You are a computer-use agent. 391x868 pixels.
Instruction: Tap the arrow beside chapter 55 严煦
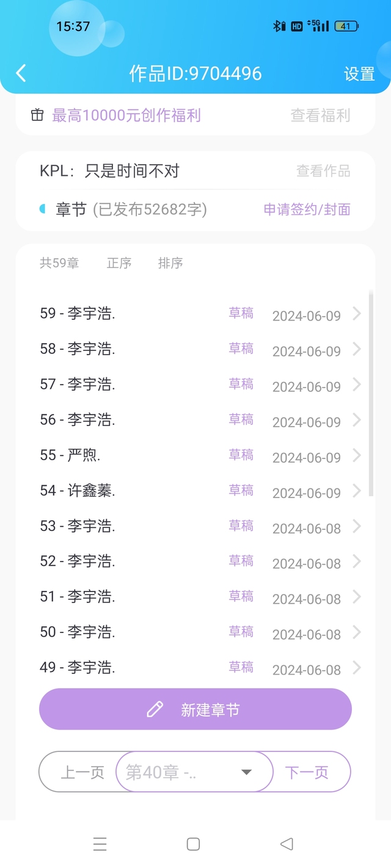pyautogui.click(x=357, y=456)
